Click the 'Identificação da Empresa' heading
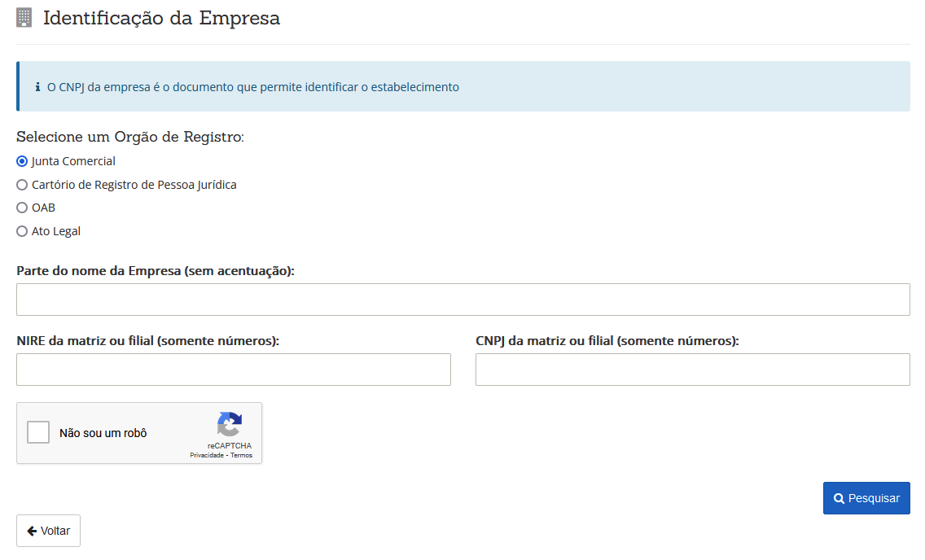This screenshot has width=925, height=560. point(161,18)
